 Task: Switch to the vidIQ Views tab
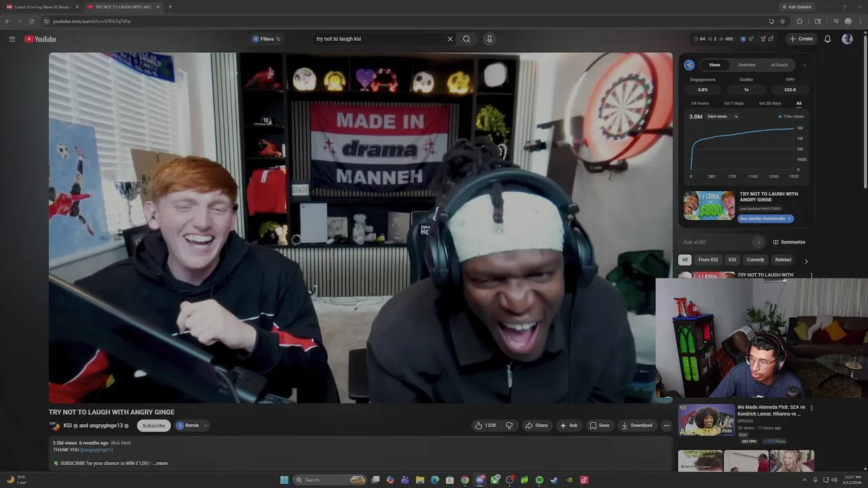pyautogui.click(x=715, y=65)
